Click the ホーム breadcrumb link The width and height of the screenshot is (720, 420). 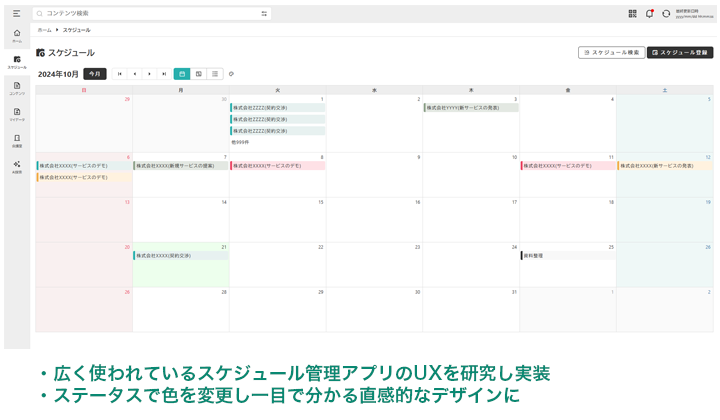[45, 30]
